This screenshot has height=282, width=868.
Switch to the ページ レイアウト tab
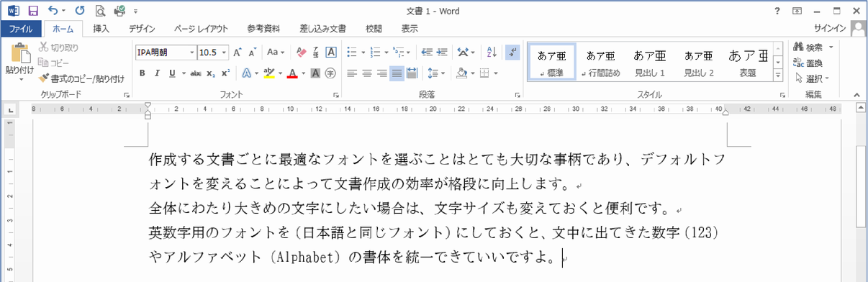point(202,29)
